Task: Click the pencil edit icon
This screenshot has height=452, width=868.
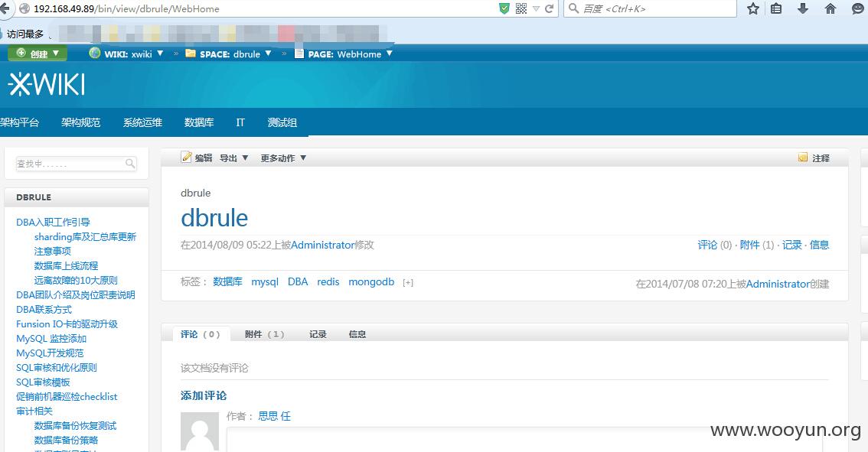Action: [x=187, y=157]
